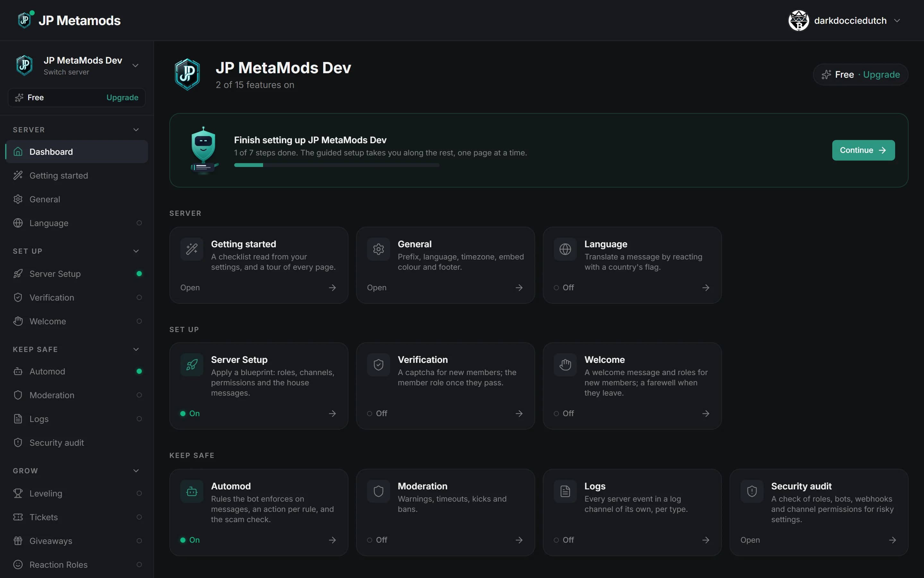Click the Logs card document icon
924x578 pixels.
pyautogui.click(x=565, y=491)
